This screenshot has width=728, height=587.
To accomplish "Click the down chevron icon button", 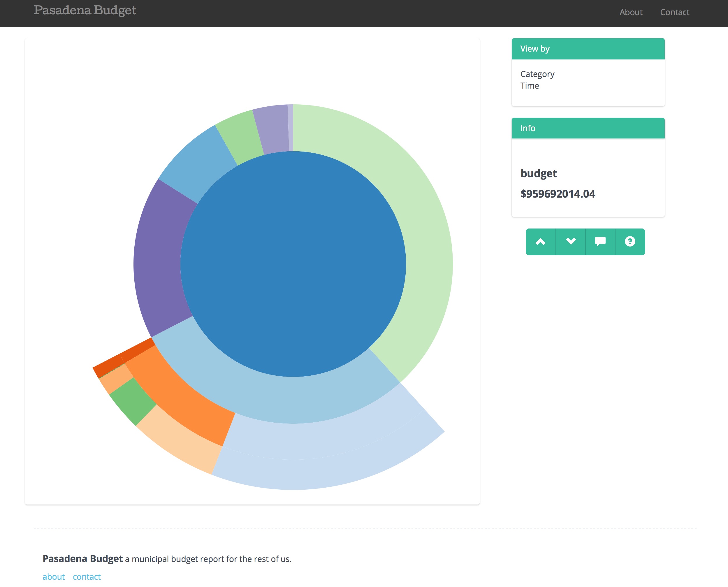I will coord(571,242).
